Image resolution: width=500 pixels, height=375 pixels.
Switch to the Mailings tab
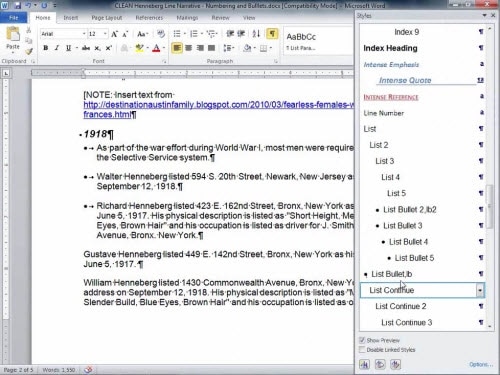click(x=187, y=18)
